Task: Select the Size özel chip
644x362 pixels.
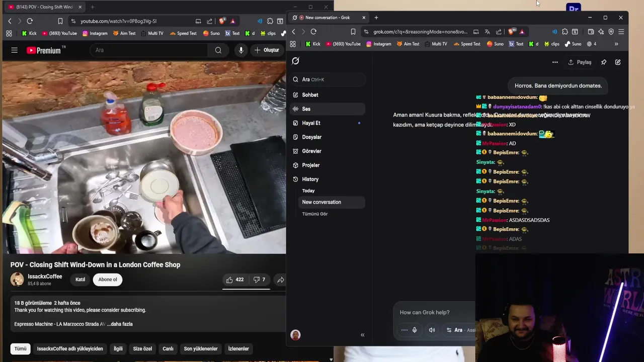Action: click(142, 349)
